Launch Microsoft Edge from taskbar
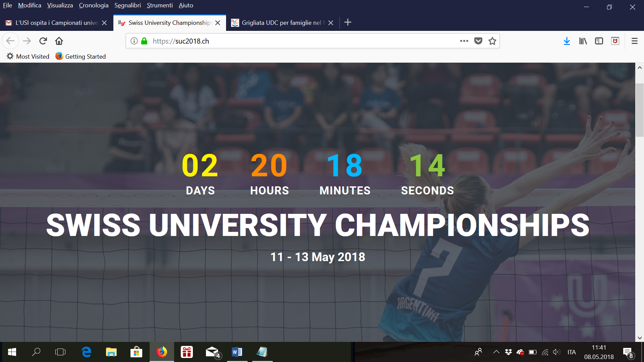 coord(87,352)
